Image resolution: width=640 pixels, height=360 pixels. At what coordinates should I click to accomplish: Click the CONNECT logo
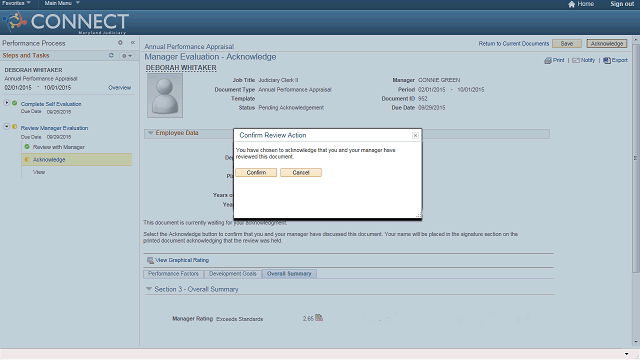(66, 22)
